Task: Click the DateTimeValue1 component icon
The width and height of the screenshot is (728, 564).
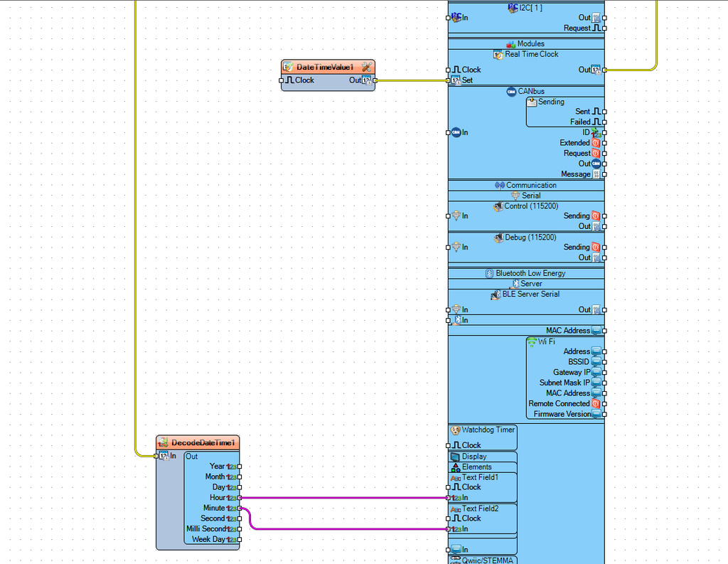Action: (289, 67)
